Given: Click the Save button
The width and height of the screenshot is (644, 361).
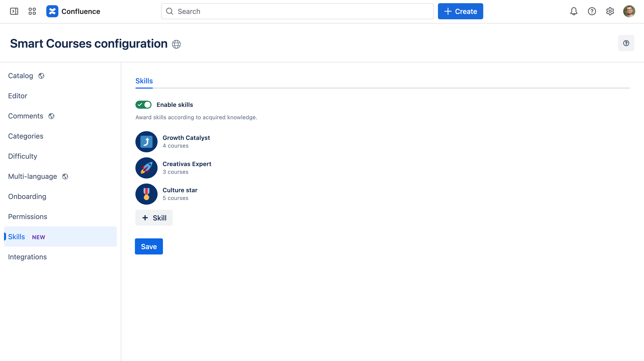Looking at the screenshot, I should point(149,246).
